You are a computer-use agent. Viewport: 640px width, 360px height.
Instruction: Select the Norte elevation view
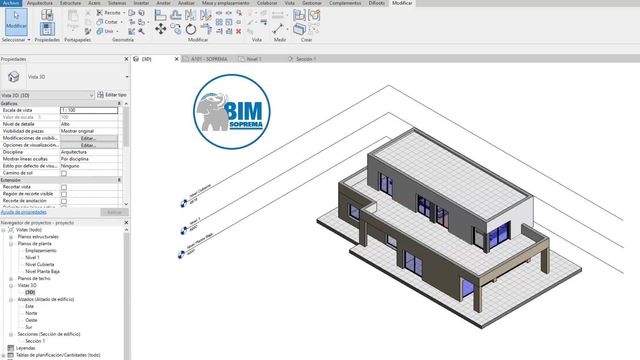[31, 313]
